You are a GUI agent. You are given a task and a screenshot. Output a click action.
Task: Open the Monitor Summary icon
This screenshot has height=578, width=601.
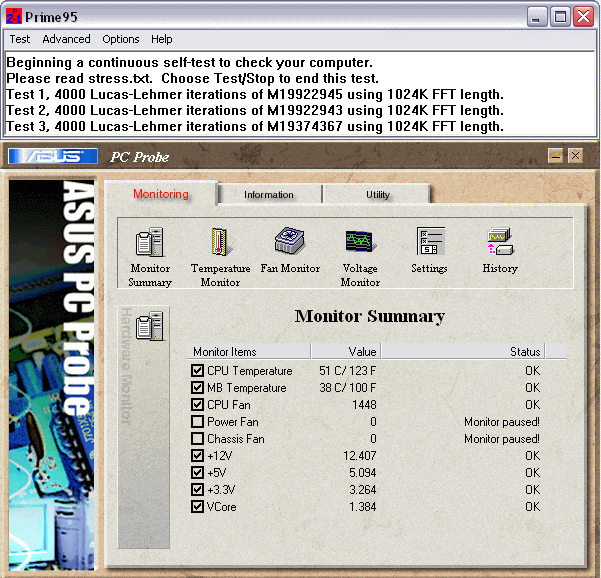150,242
